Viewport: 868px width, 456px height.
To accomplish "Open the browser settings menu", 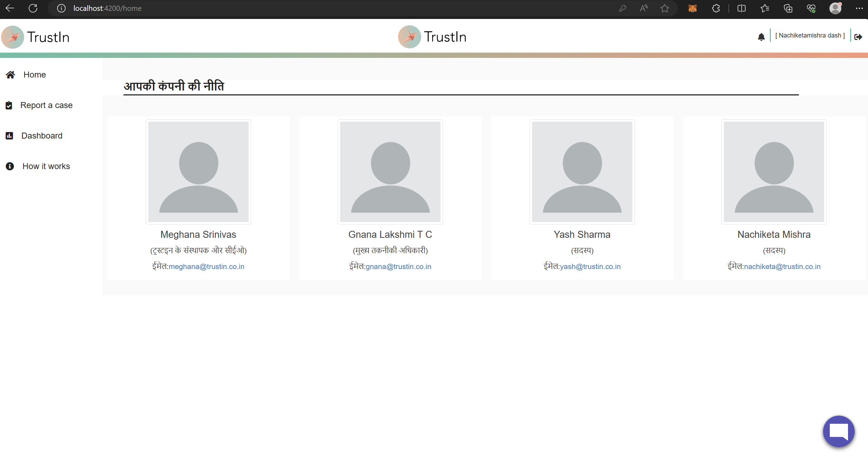I will (x=859, y=8).
